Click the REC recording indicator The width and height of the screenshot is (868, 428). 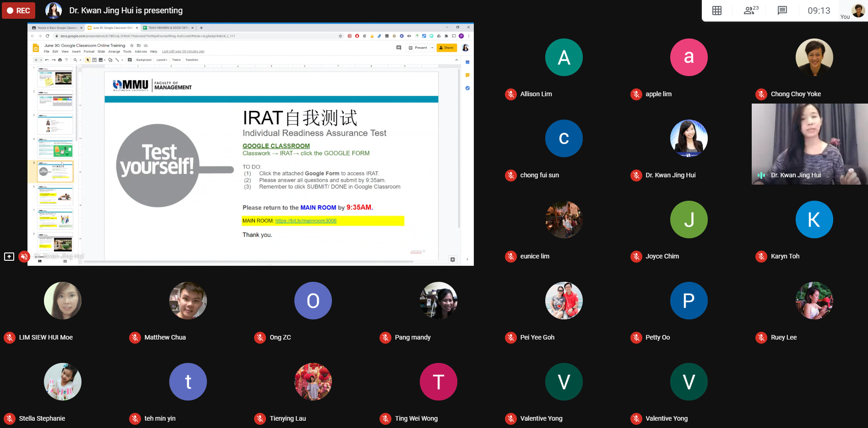pyautogui.click(x=18, y=11)
